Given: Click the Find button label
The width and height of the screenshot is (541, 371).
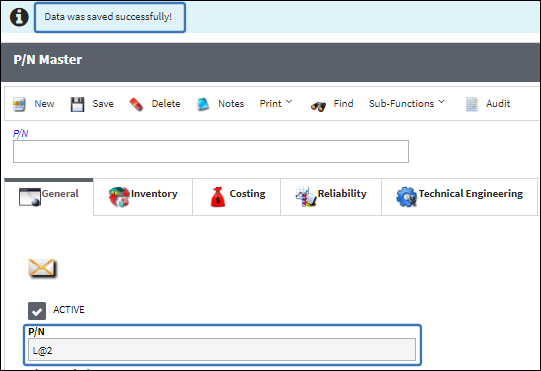Looking at the screenshot, I should [343, 104].
